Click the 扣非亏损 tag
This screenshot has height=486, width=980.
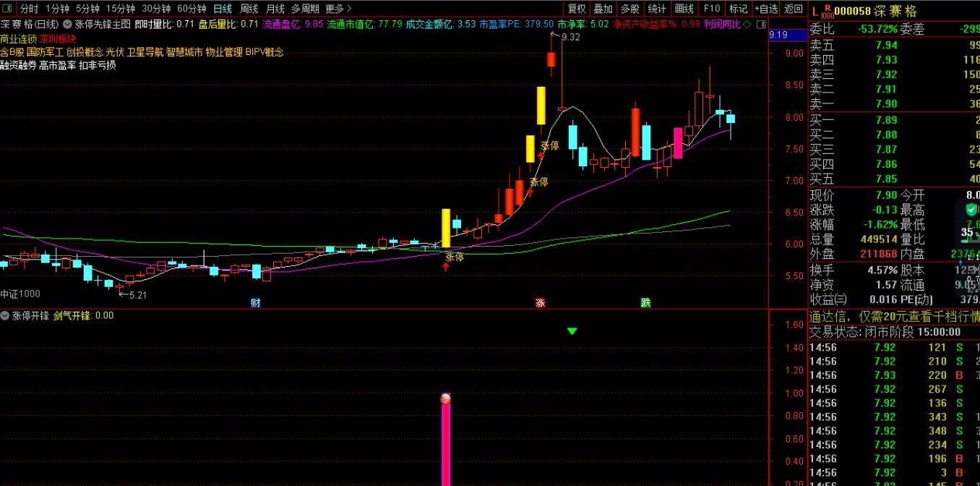(x=97, y=65)
